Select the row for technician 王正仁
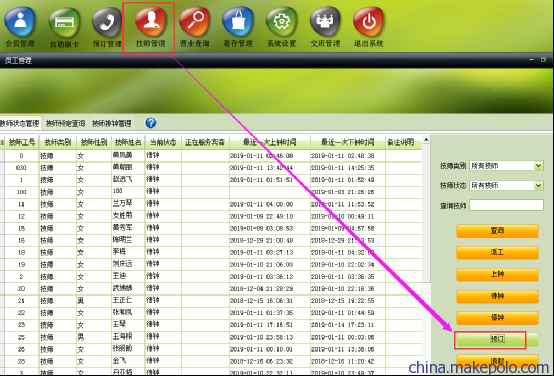Viewport: 554px width, 376px height. coord(211,300)
